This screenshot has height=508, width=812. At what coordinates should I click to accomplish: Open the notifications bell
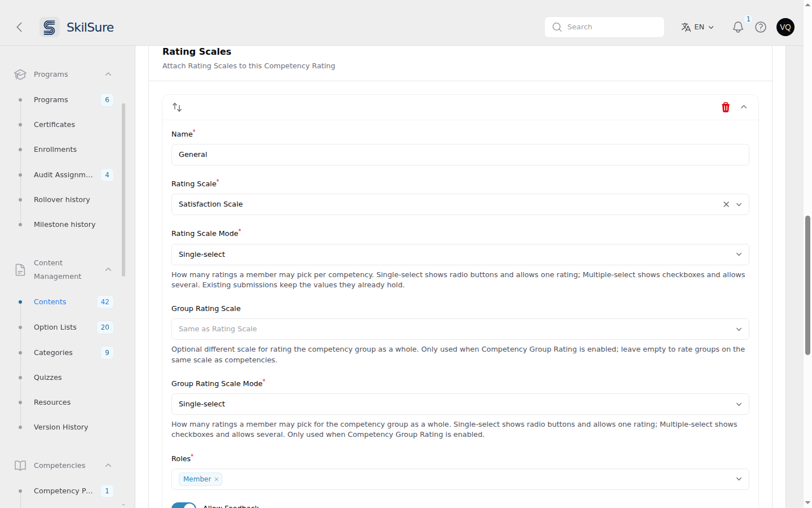pos(738,27)
